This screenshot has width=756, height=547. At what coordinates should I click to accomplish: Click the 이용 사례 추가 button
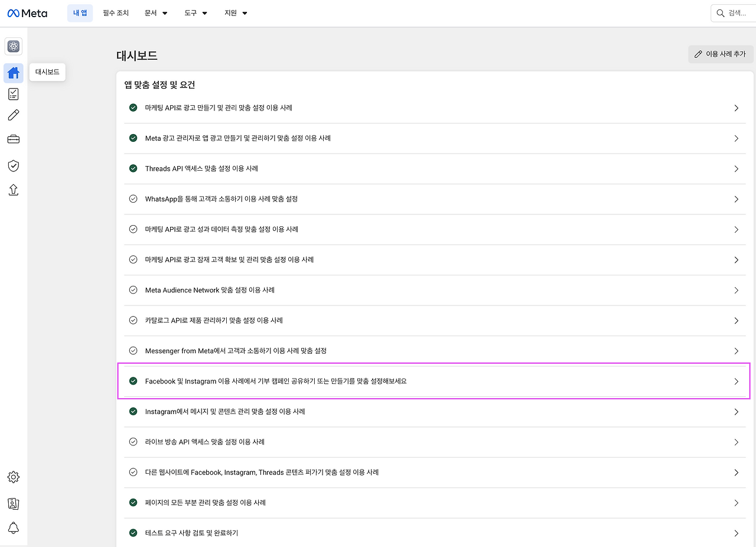pos(721,54)
